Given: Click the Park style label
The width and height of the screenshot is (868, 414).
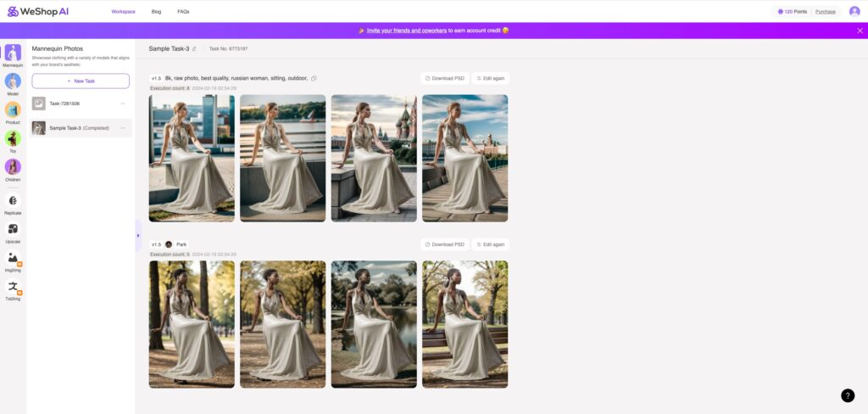Looking at the screenshot, I should [181, 244].
